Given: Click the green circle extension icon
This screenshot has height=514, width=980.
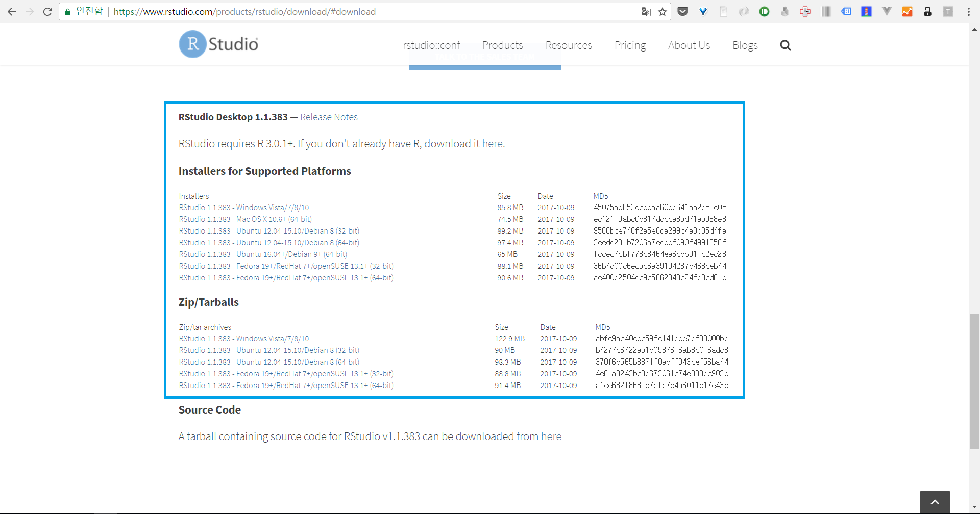Looking at the screenshot, I should coord(764,11).
